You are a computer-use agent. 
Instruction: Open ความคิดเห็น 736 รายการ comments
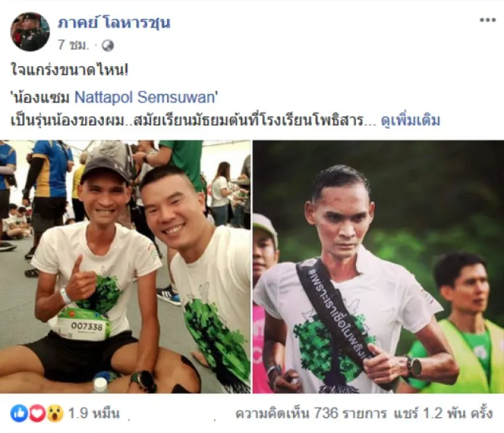(x=311, y=413)
